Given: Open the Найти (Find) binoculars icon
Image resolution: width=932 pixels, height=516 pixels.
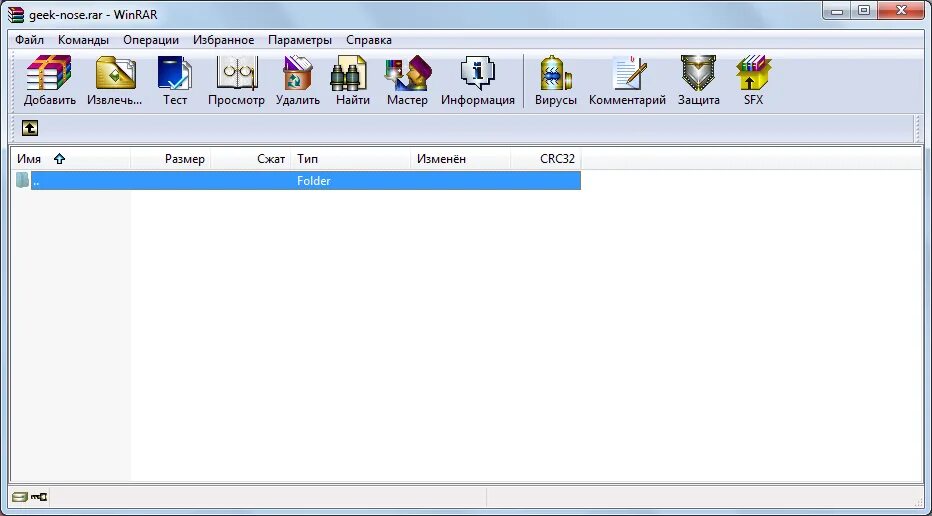Looking at the screenshot, I should point(349,73).
